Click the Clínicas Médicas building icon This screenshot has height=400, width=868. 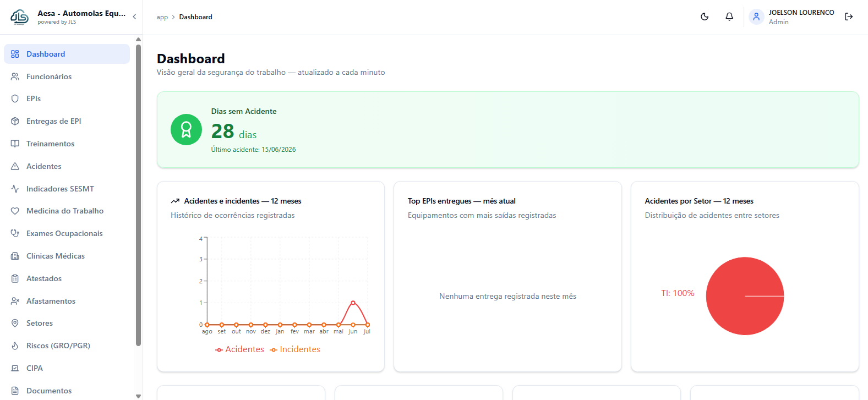click(15, 256)
